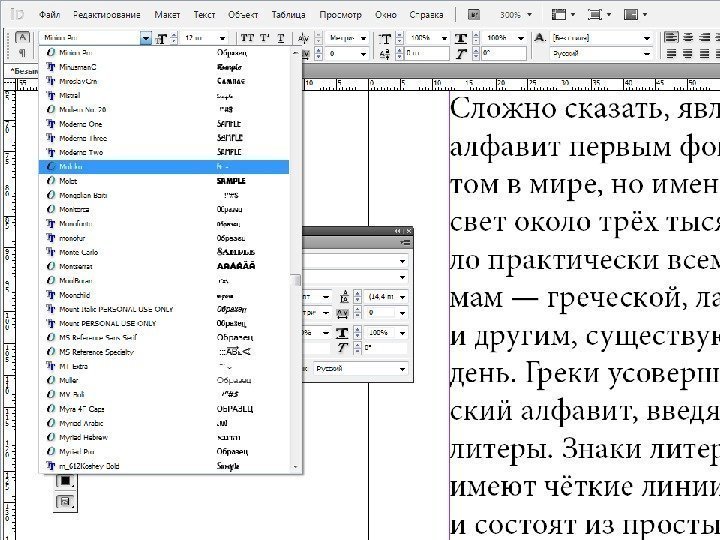Click the Leading icon in Character panel
The height and width of the screenshot is (540, 720).
click(344, 297)
